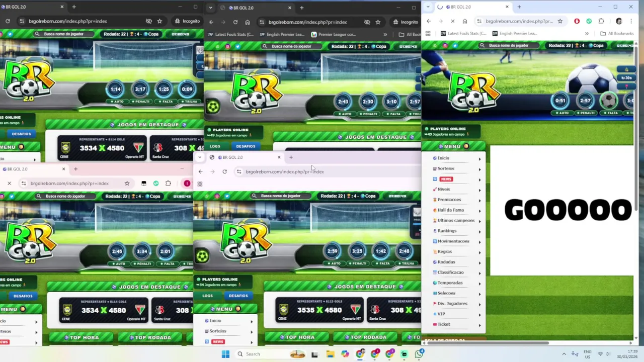Click the crossed-eye icon in top-middle address bar

click(367, 22)
